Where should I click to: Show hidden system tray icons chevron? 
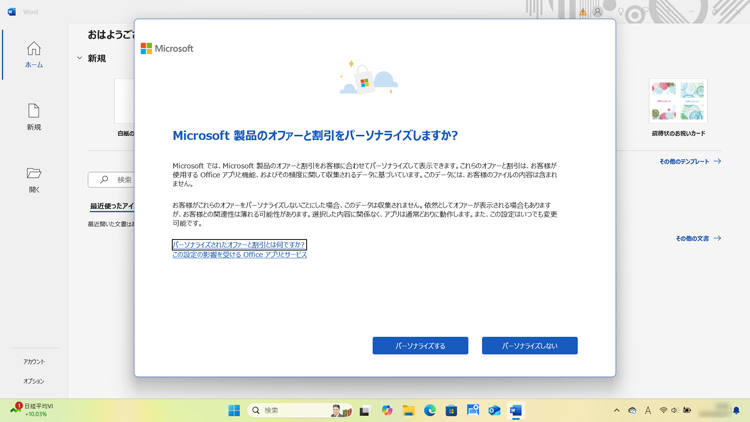[616, 410]
